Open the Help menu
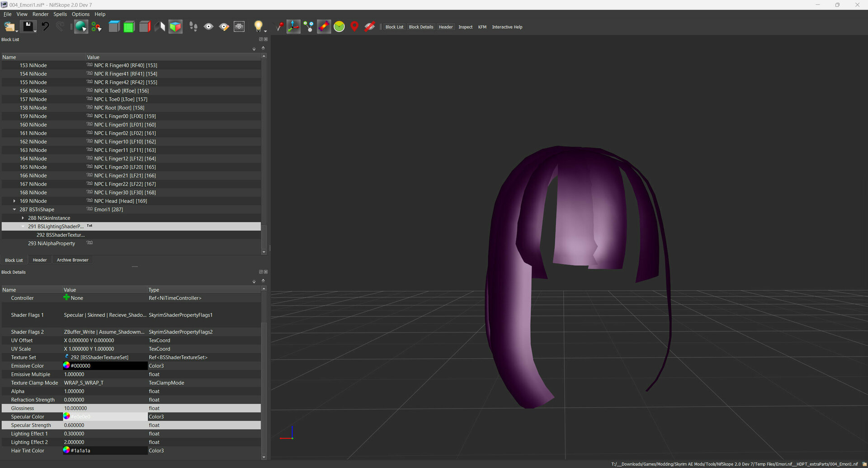Viewport: 868px width, 468px height. (100, 14)
